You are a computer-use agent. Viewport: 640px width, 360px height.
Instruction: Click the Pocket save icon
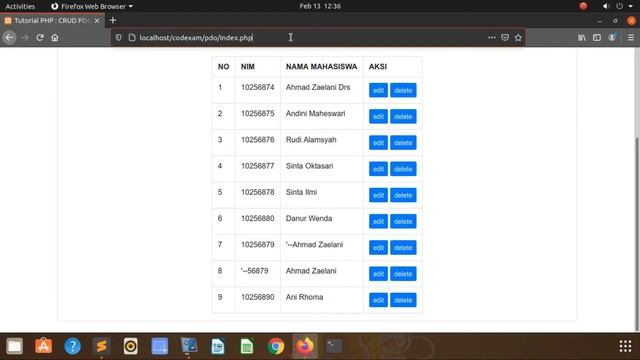pyautogui.click(x=505, y=38)
